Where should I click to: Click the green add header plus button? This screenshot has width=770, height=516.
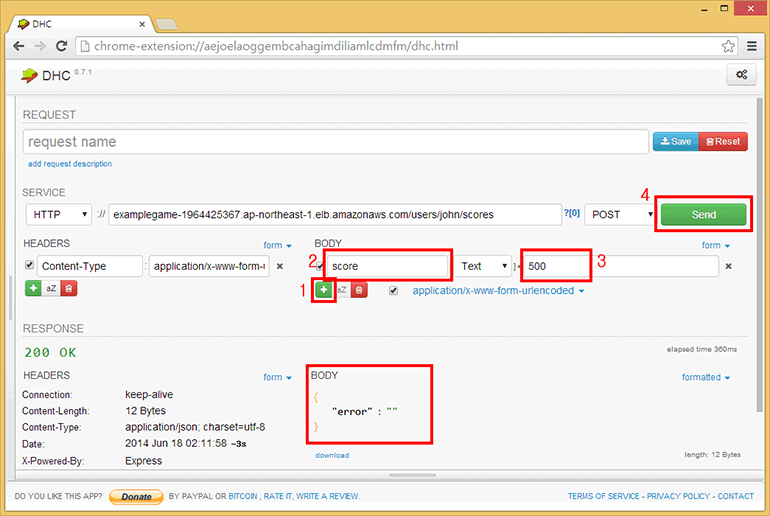click(x=33, y=288)
